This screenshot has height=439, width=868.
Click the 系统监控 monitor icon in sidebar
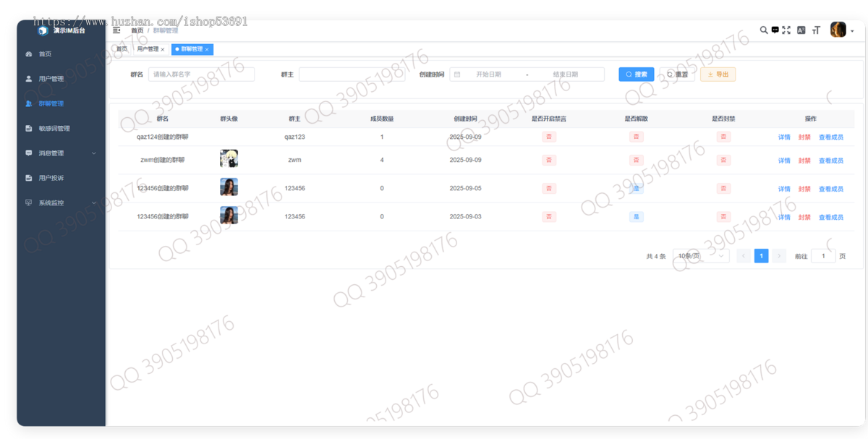point(29,203)
